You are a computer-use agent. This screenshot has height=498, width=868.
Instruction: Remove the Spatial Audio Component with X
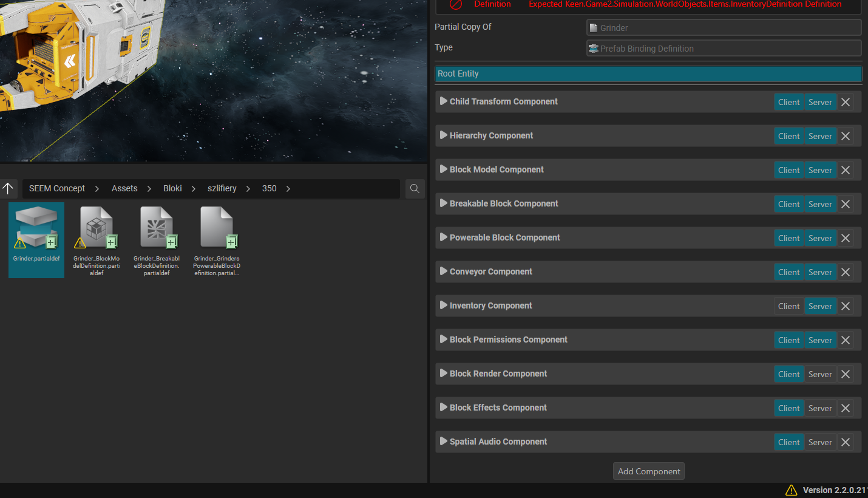click(x=845, y=442)
